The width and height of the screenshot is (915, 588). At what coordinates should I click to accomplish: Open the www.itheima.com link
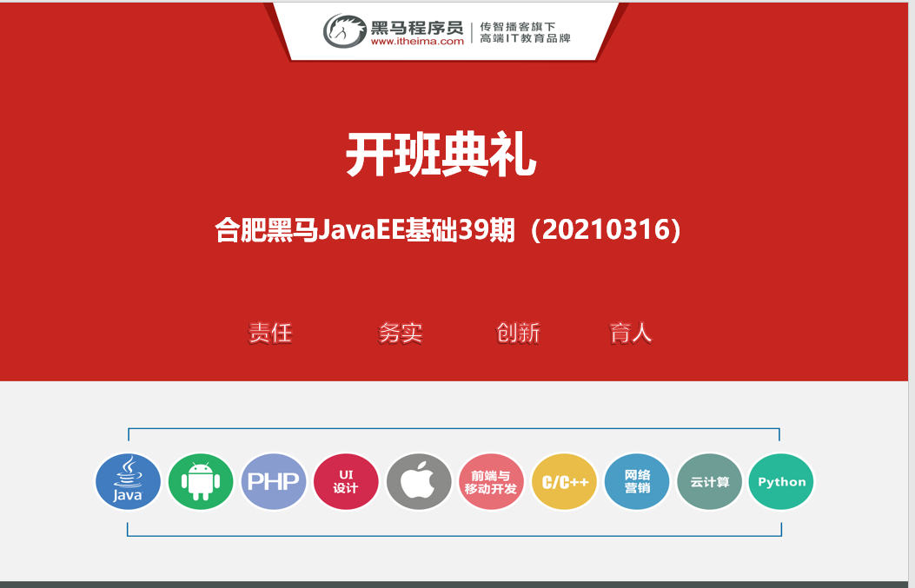417,42
